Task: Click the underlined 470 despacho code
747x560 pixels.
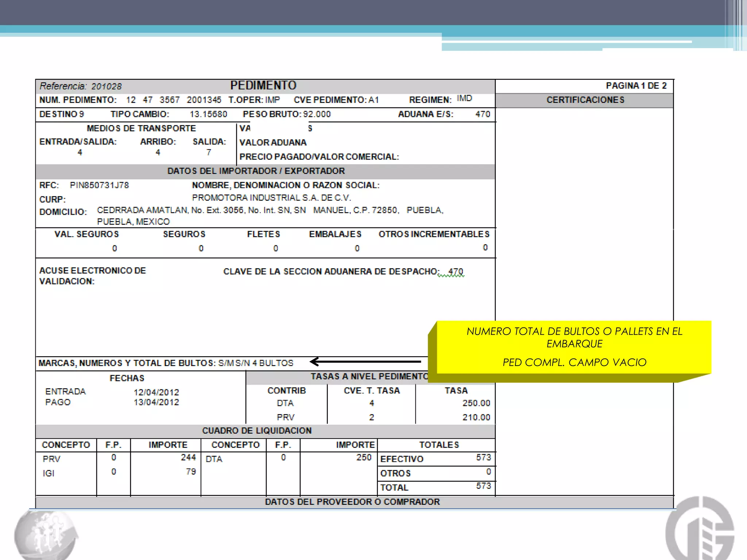Action: (x=456, y=272)
